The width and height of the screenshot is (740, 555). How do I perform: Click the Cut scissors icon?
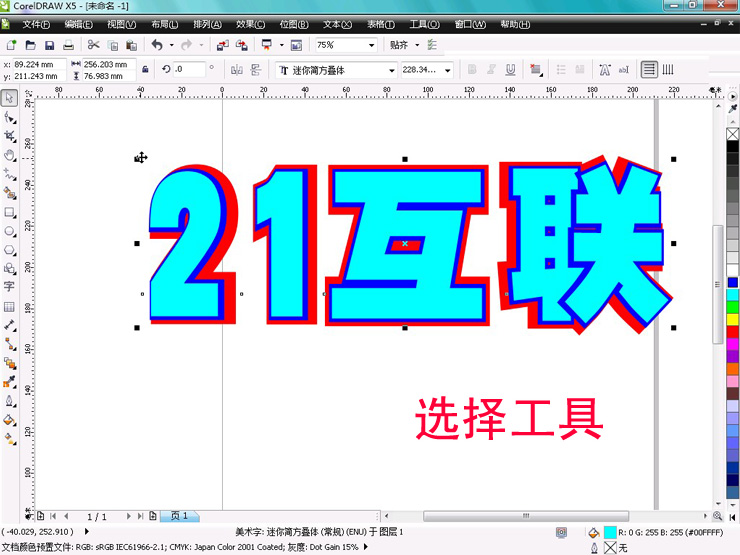click(x=93, y=45)
